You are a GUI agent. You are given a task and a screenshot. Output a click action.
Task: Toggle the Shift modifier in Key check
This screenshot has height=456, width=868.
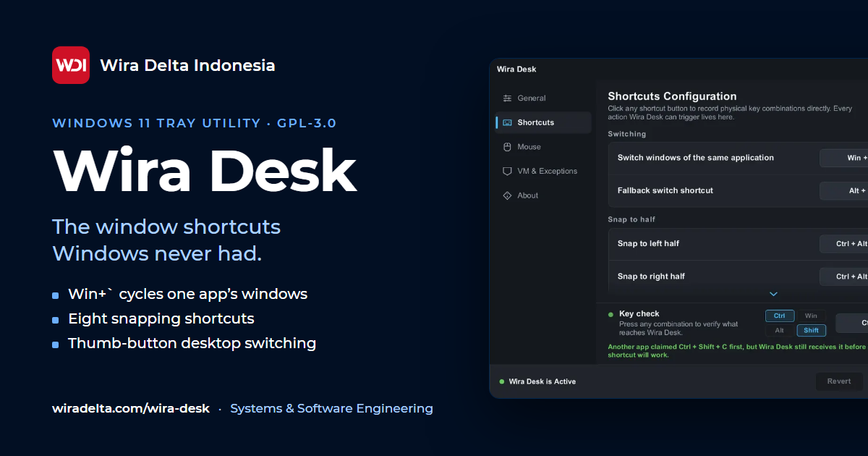(x=811, y=331)
